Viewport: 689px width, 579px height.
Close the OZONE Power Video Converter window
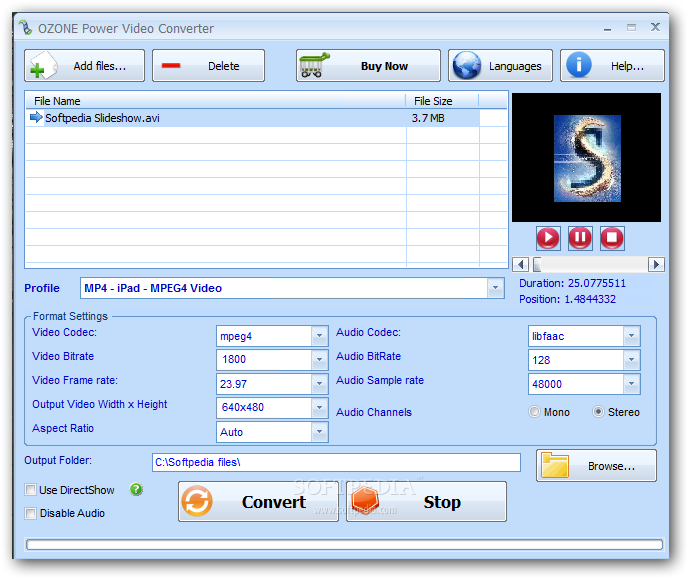pos(655,27)
